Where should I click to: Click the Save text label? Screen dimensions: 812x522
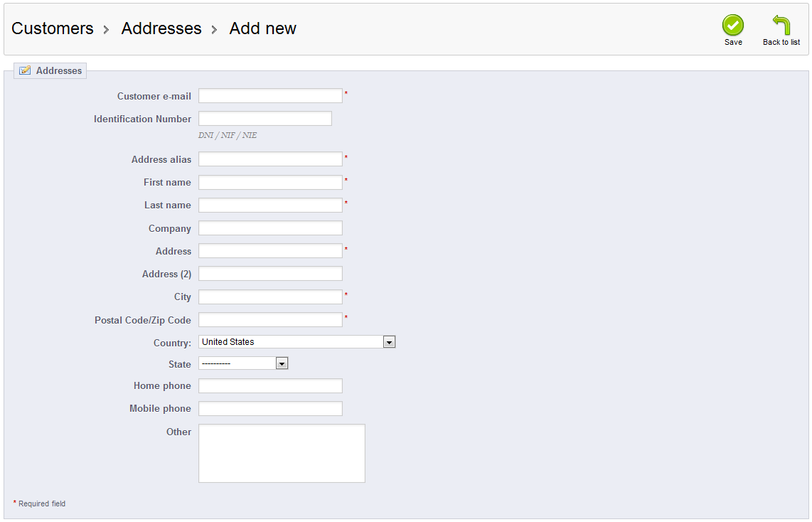coord(733,43)
